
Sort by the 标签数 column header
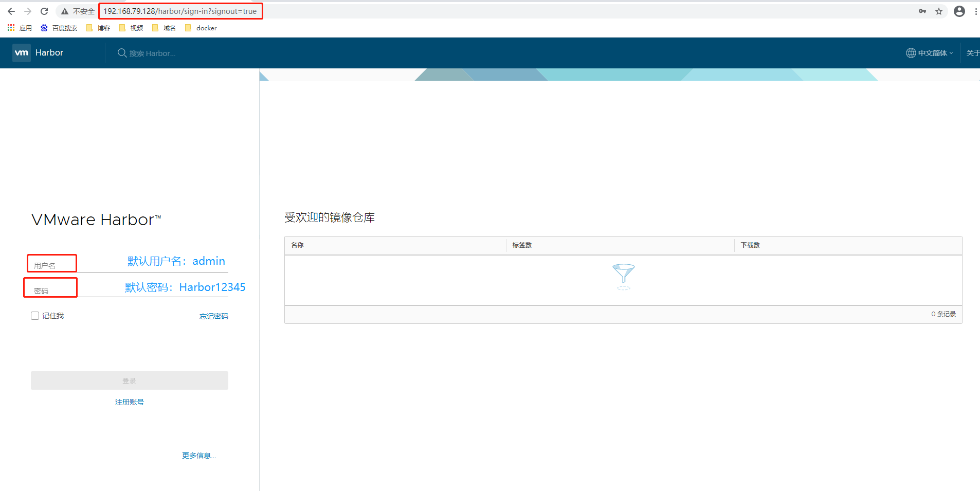point(522,245)
